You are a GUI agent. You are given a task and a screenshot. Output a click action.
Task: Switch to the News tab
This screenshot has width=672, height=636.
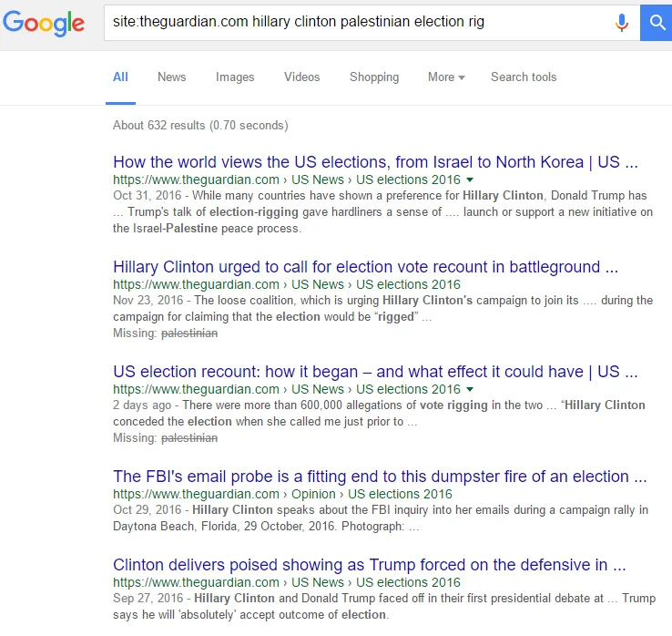coord(171,77)
